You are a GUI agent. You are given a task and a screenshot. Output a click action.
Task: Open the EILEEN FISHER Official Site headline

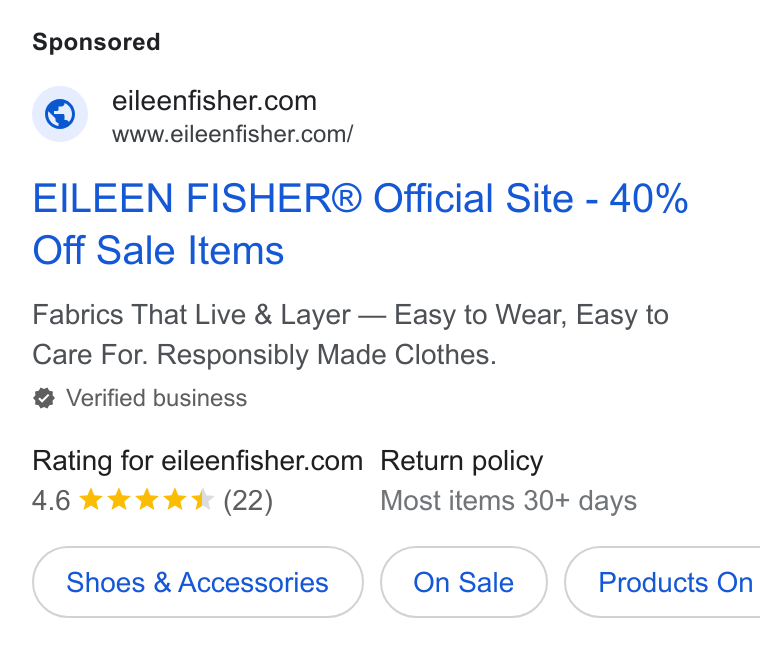360,224
